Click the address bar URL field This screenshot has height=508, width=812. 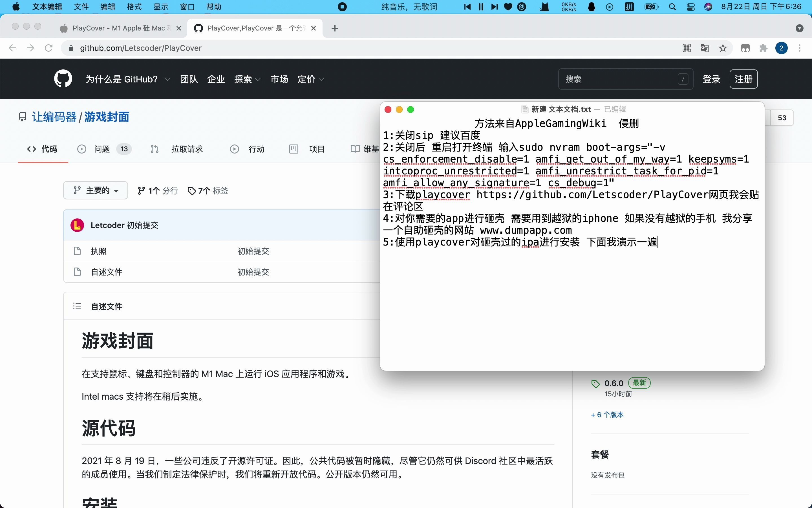click(369, 48)
